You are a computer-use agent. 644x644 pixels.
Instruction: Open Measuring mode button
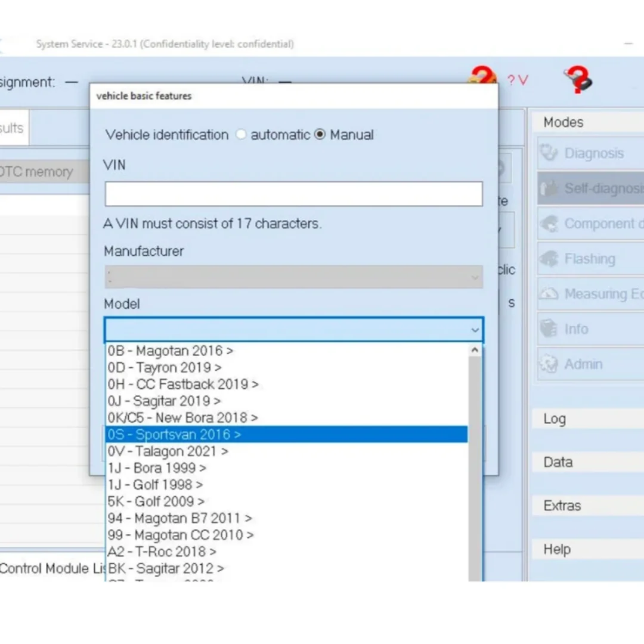(590, 294)
